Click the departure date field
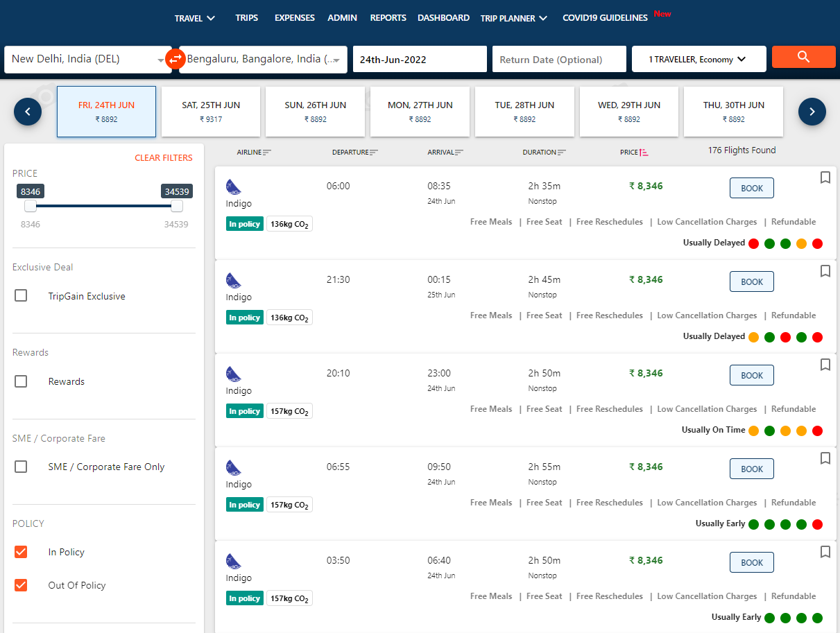 [420, 59]
